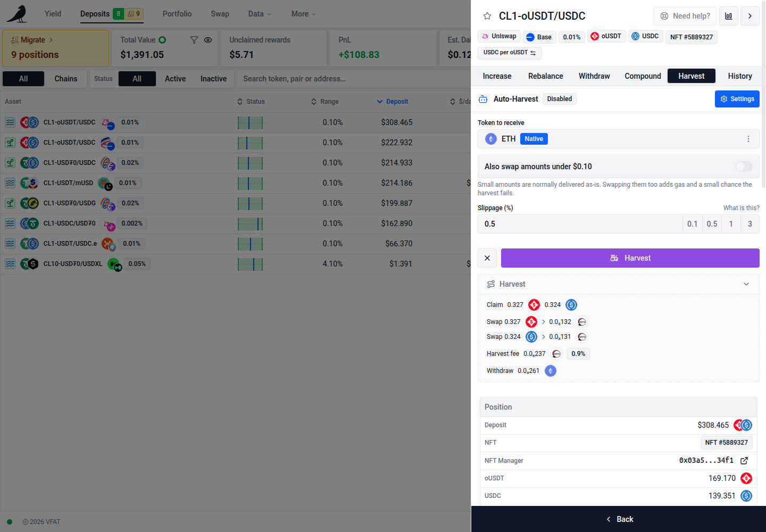The height and width of the screenshot is (532, 766).
Task: Open the More dropdown menu
Action: pyautogui.click(x=304, y=14)
